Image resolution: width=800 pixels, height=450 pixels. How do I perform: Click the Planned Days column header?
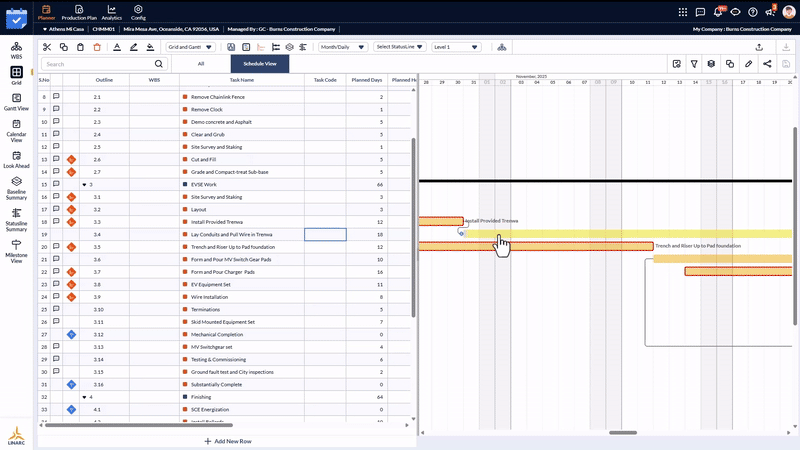(x=366, y=80)
